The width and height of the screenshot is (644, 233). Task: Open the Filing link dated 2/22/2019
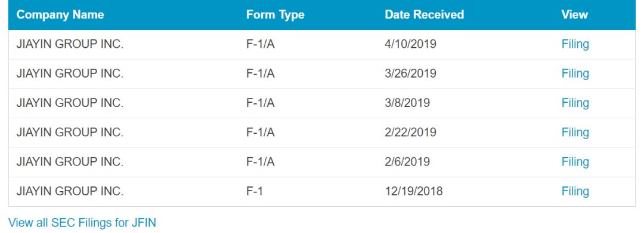click(575, 133)
